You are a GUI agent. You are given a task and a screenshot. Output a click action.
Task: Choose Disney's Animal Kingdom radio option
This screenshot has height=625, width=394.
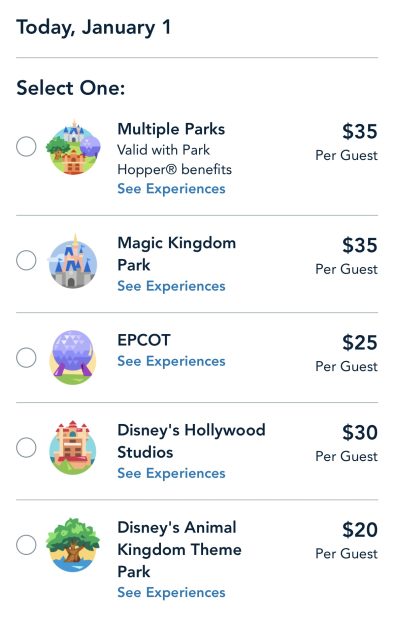point(26,545)
